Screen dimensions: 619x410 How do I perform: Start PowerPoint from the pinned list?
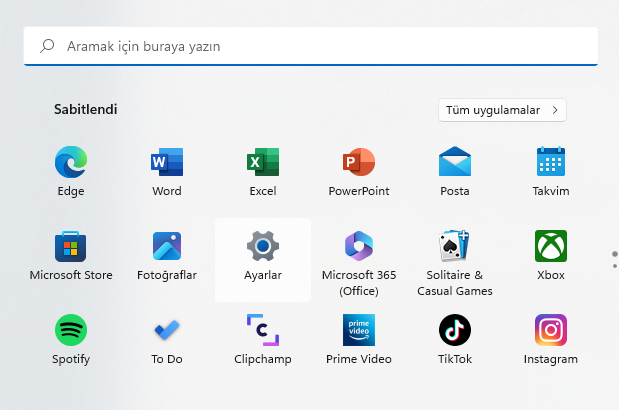pos(359,171)
